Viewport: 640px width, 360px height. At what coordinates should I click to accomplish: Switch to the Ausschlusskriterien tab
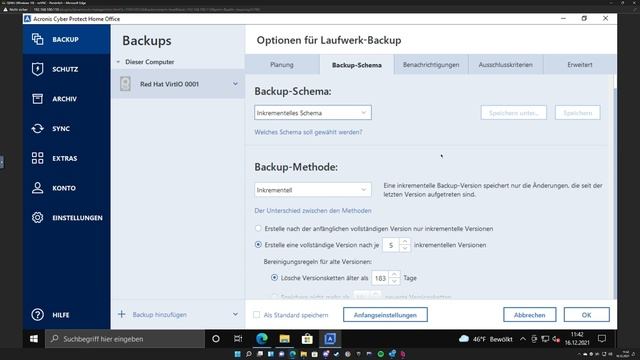click(x=505, y=64)
